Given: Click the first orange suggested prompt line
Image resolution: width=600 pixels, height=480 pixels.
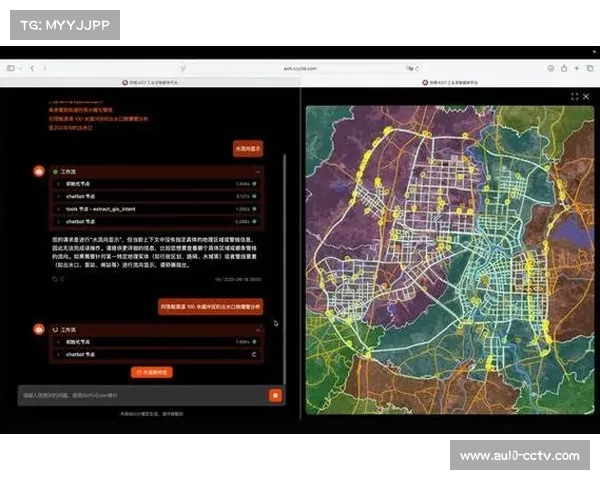Looking at the screenshot, I should click(81, 110).
